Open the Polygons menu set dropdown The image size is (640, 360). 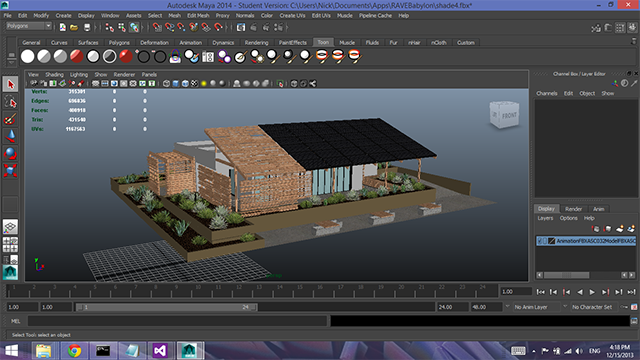[29, 26]
